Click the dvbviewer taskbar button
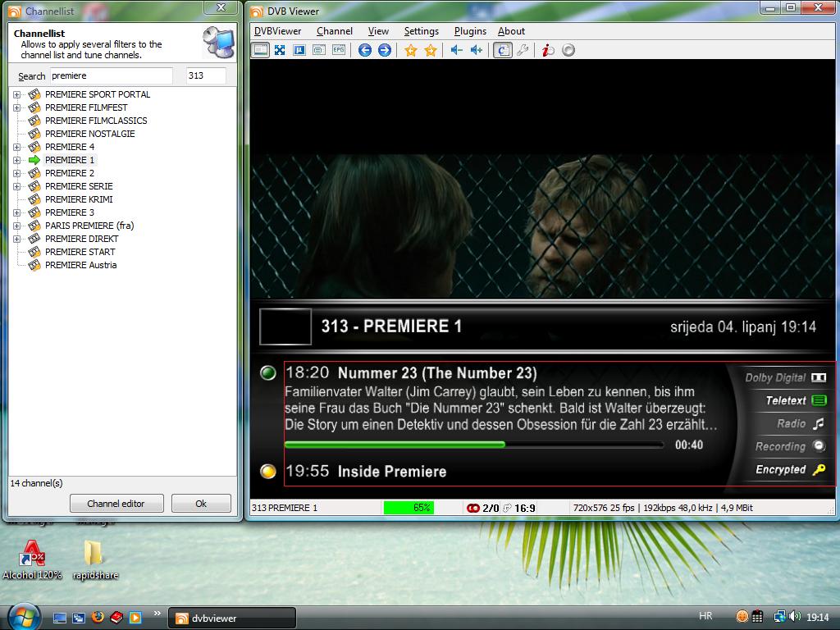 [232, 619]
